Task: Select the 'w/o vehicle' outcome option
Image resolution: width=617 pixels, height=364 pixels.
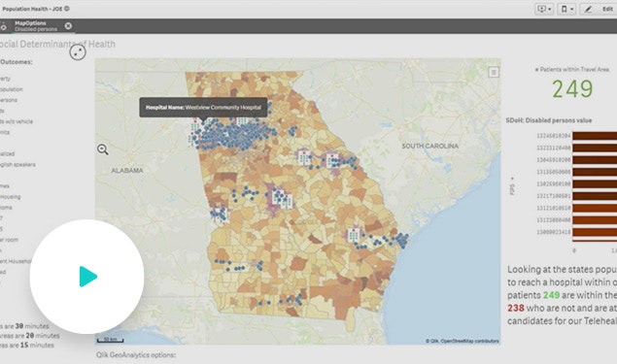Action: click(17, 121)
